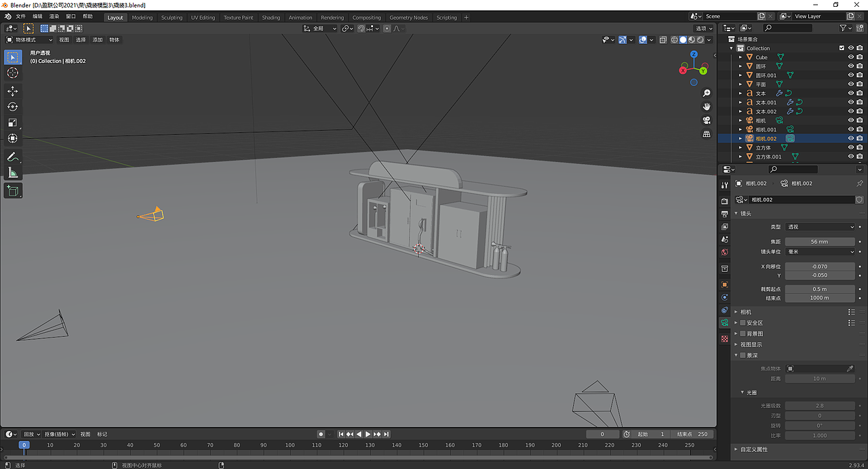Click the 结束点 250 frame field
Viewport: 868px width, 469px height.
pos(691,434)
